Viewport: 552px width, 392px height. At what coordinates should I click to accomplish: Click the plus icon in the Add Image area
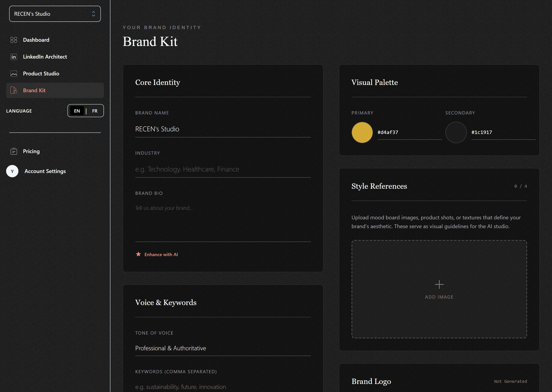tap(439, 284)
